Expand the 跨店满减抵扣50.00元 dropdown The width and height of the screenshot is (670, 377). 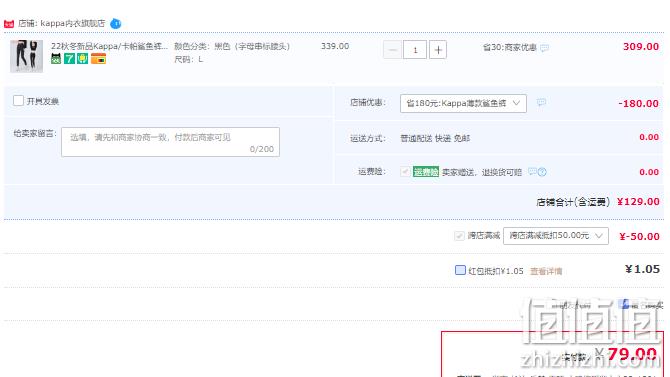pos(556,236)
